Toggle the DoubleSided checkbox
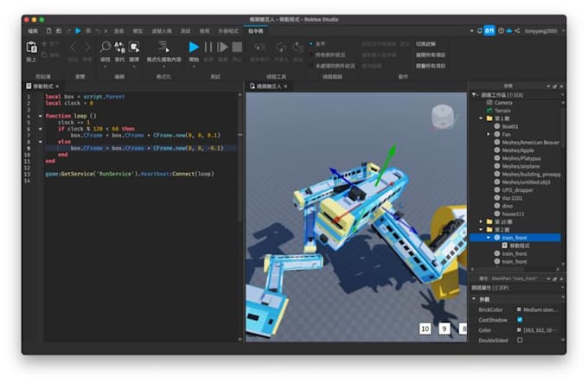Screen dimensions: 588x383 pyautogui.click(x=520, y=341)
